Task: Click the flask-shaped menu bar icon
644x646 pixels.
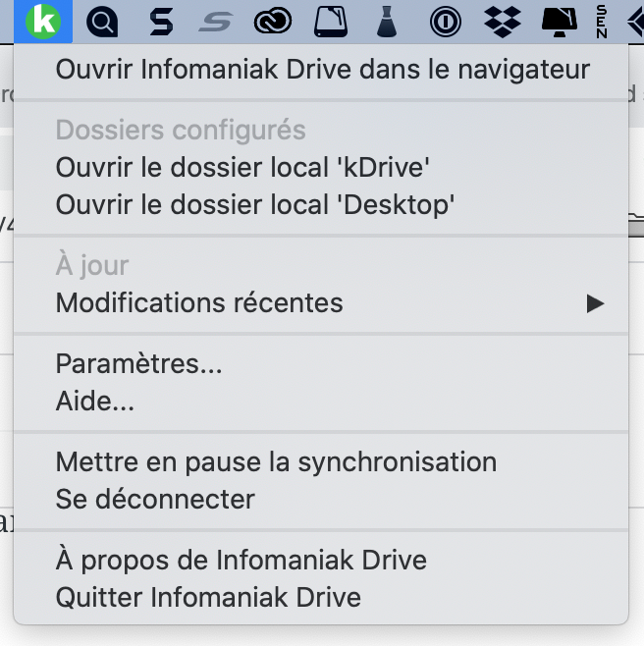Action: pyautogui.click(x=387, y=22)
